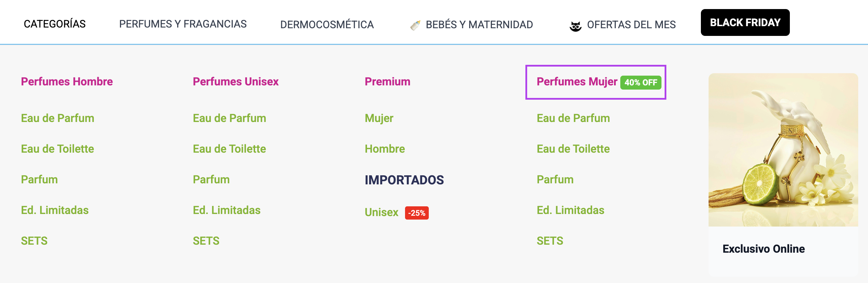Image resolution: width=868 pixels, height=283 pixels.
Task: Click the green 40% OFF badge
Action: click(x=641, y=83)
